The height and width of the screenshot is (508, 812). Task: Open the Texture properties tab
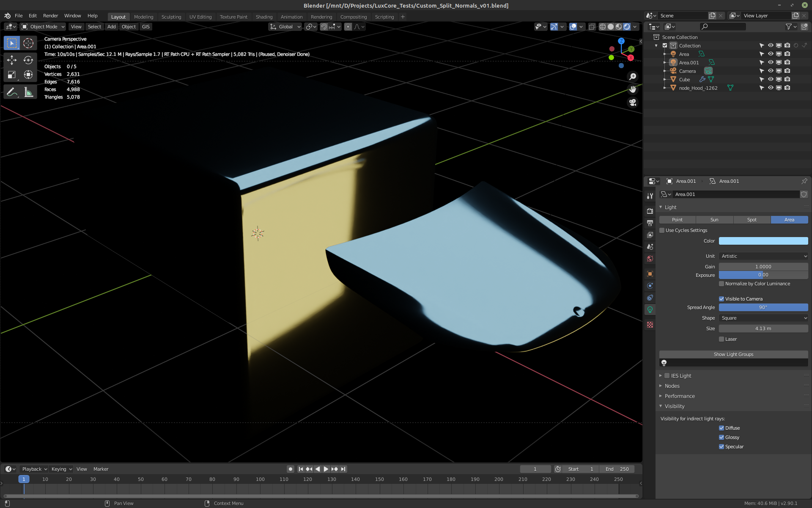pos(650,325)
